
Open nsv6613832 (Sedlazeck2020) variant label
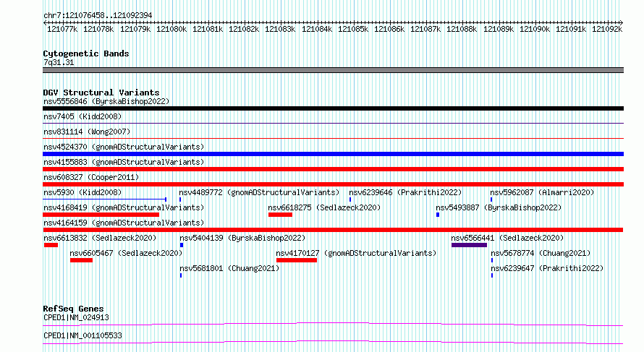tap(100, 238)
